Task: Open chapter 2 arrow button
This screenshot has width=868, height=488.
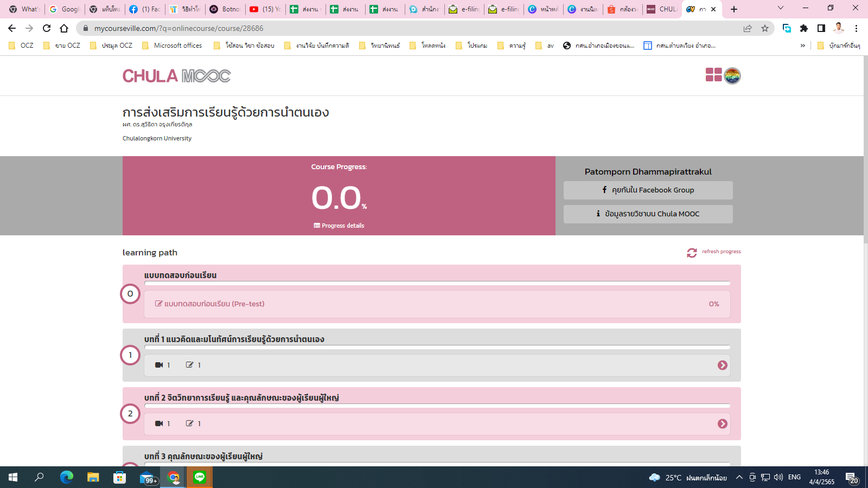Action: 722,424
